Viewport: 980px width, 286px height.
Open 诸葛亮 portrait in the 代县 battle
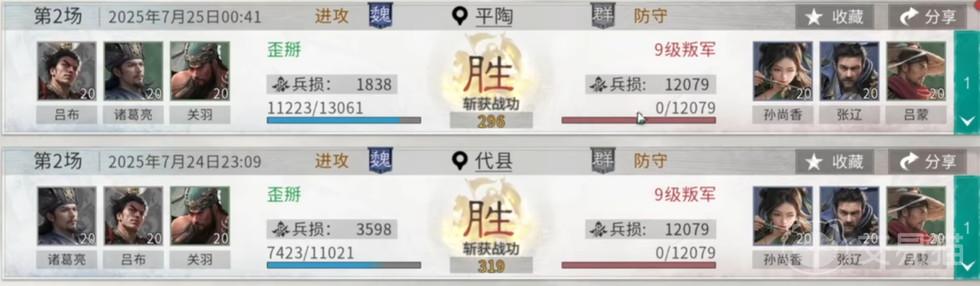[x=66, y=216]
